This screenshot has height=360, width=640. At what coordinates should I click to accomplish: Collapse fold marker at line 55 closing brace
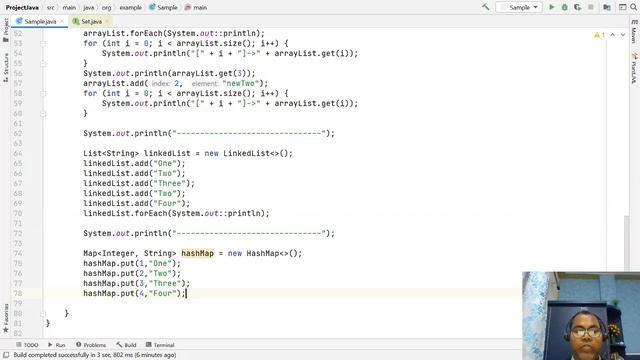coord(43,64)
